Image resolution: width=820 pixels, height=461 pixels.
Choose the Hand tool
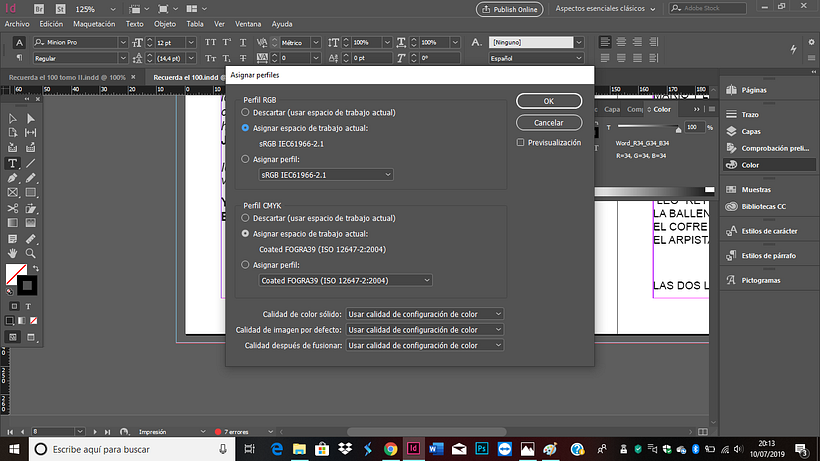(x=13, y=253)
